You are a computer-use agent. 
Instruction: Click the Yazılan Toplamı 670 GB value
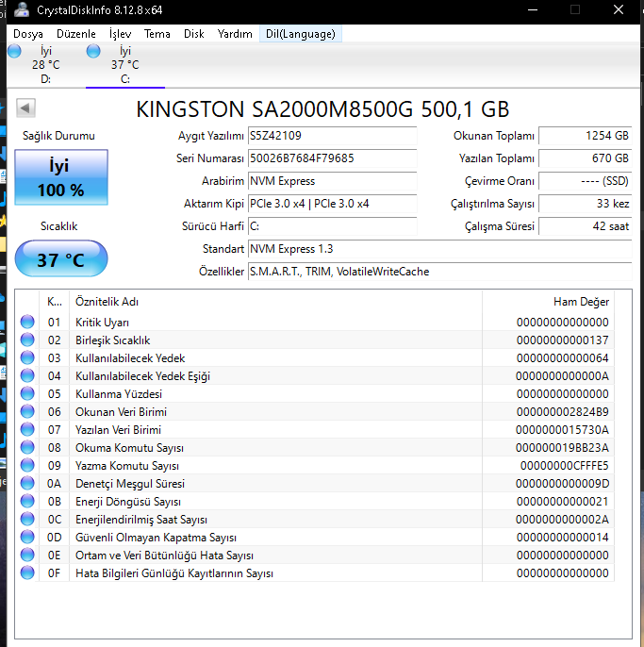coord(585,158)
